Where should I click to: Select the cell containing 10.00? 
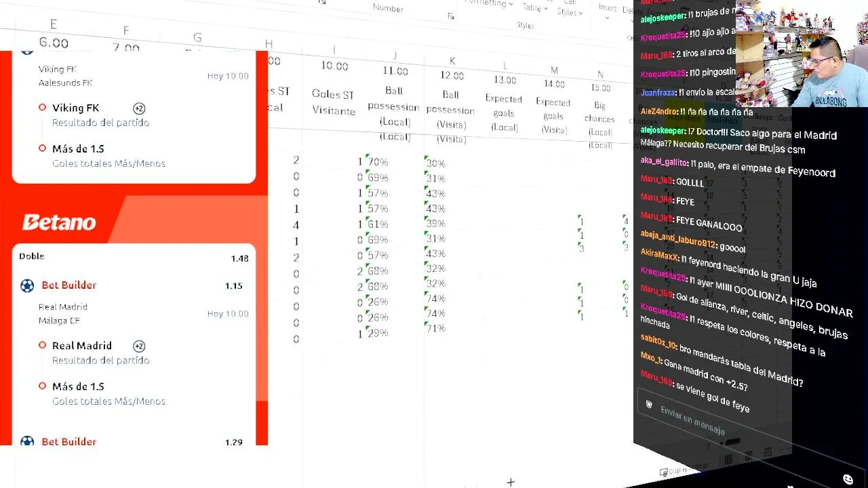334,66
